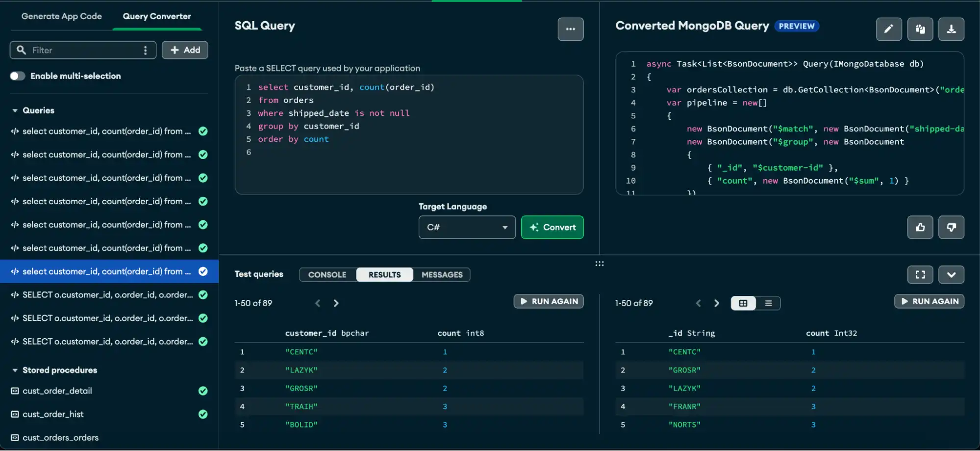Click the count Int32 column header
This screenshot has height=451, width=980.
coord(831,333)
